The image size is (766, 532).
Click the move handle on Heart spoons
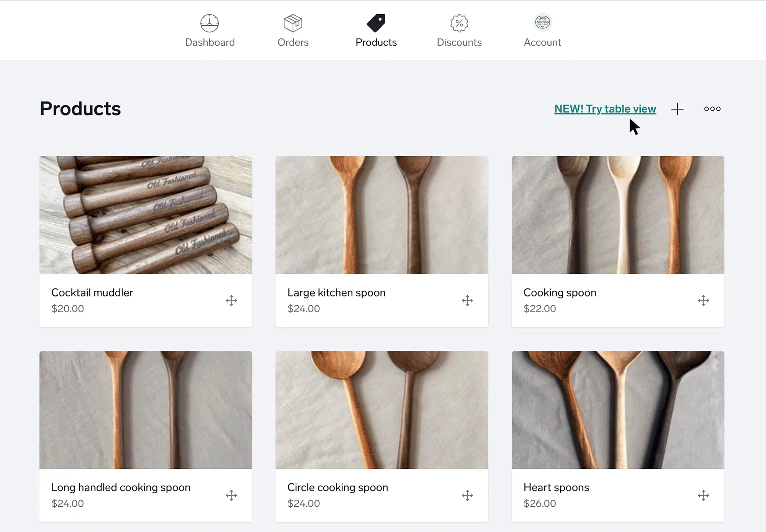pyautogui.click(x=703, y=495)
